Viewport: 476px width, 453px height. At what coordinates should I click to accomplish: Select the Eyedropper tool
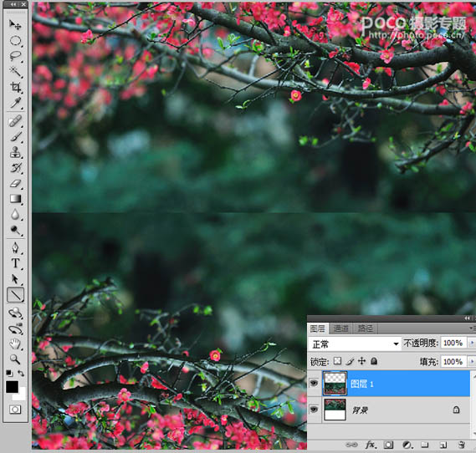(x=15, y=103)
